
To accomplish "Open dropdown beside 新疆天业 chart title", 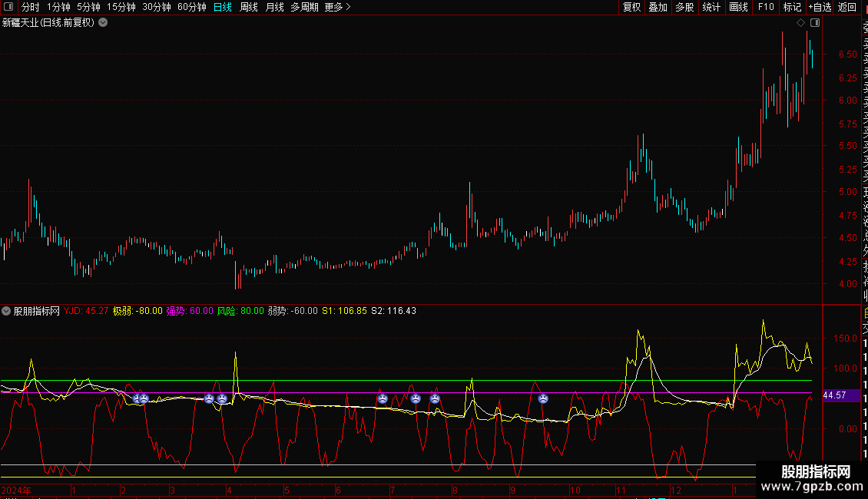I will (103, 23).
